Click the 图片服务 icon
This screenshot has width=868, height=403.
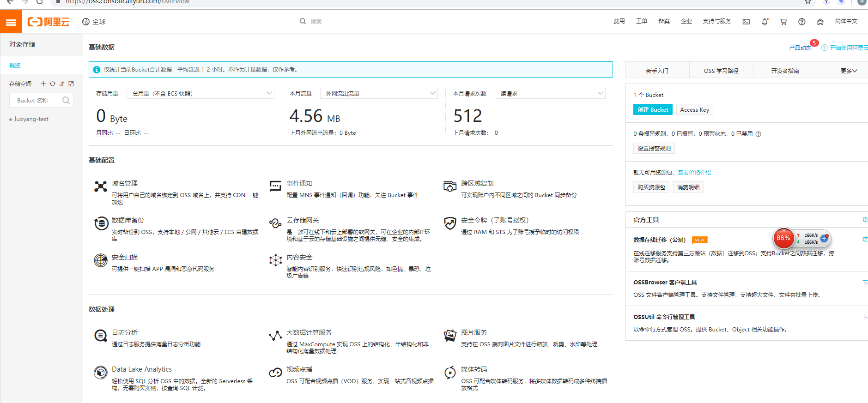pos(450,336)
